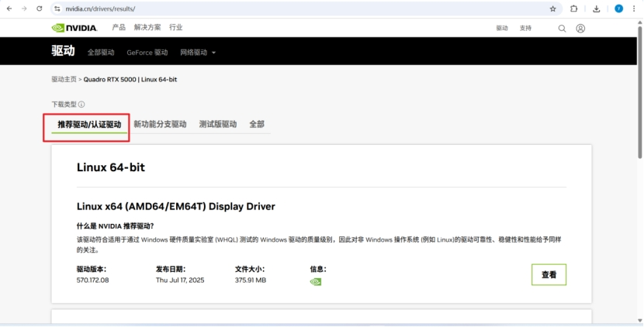Click the scrollbar down arrow
Image resolution: width=644 pixels, height=327 pixels.
tap(640, 321)
